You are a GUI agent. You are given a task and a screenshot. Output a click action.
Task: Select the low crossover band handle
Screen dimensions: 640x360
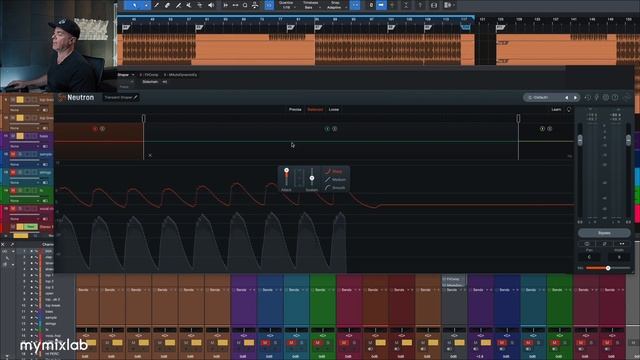[143, 118]
